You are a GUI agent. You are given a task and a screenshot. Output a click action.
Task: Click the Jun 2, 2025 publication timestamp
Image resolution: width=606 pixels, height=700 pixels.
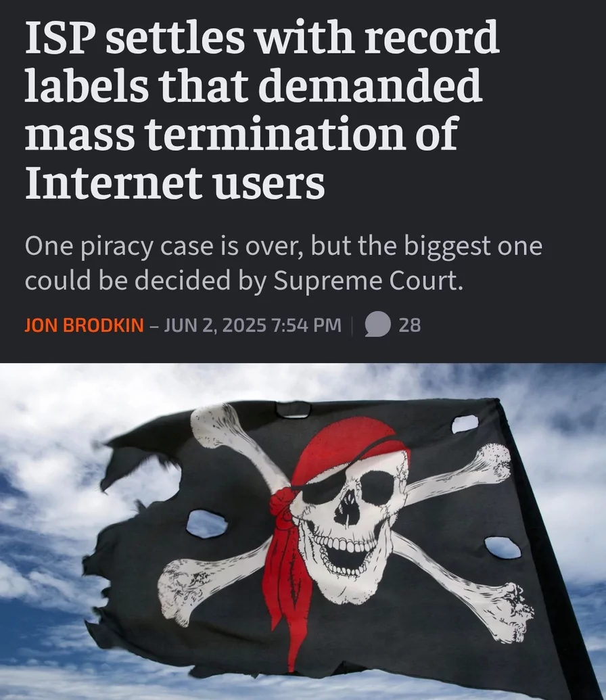coord(252,325)
